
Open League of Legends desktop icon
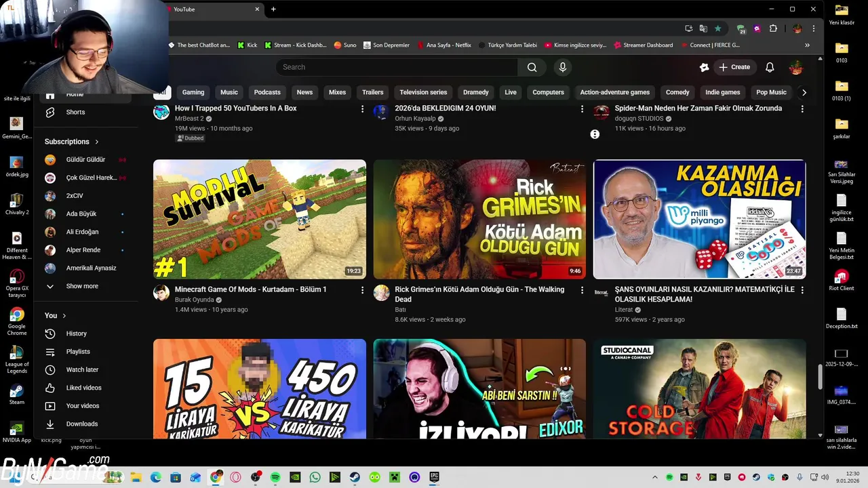point(17,358)
